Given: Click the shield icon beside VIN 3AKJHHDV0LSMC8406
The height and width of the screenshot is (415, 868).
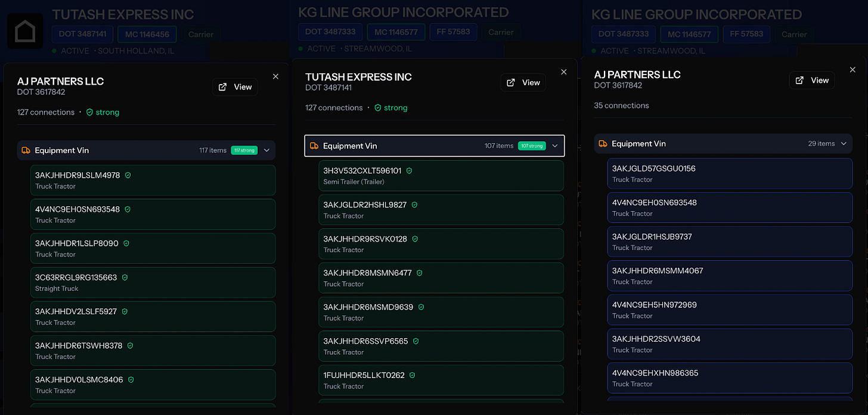Looking at the screenshot, I should [x=131, y=379].
